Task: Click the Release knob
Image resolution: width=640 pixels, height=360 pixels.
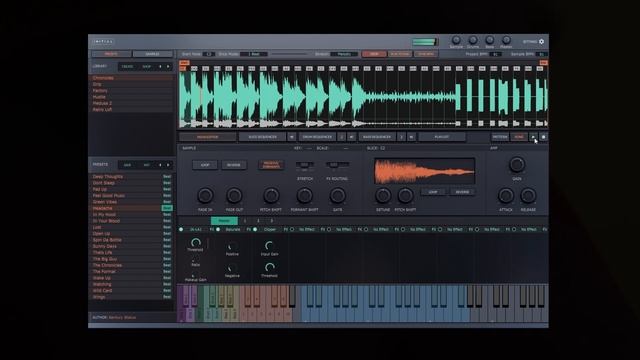Action: (528, 196)
